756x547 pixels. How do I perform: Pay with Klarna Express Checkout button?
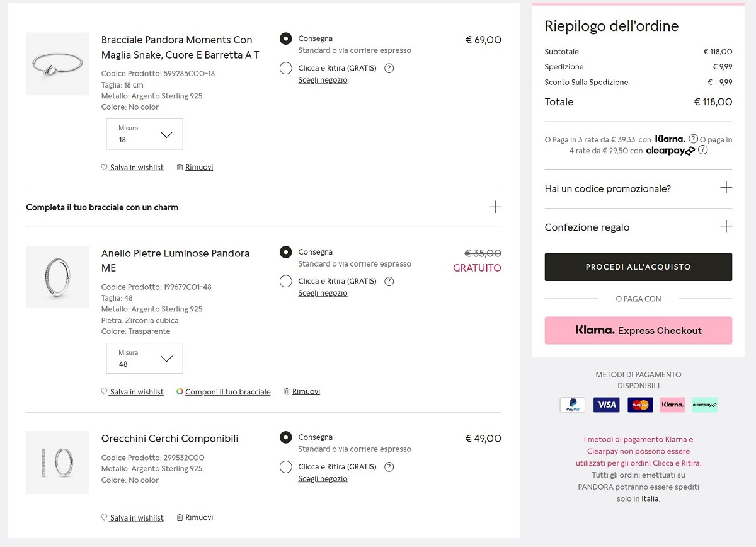pos(638,330)
